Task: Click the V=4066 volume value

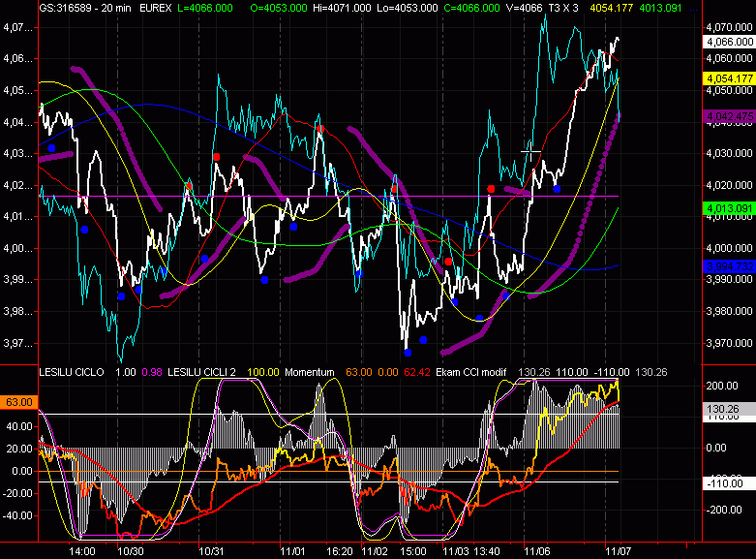Action: click(x=524, y=8)
